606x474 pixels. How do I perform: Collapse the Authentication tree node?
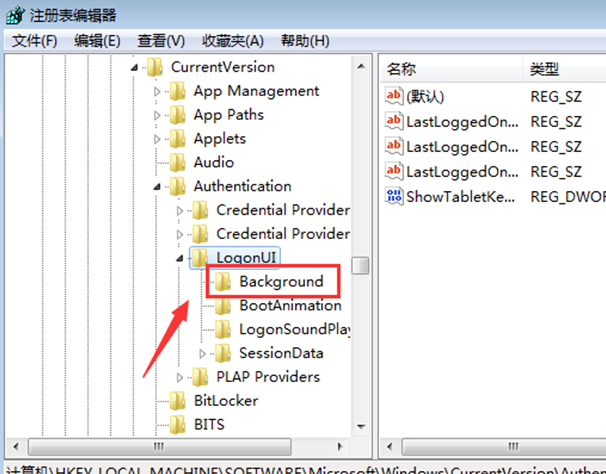coord(157,187)
